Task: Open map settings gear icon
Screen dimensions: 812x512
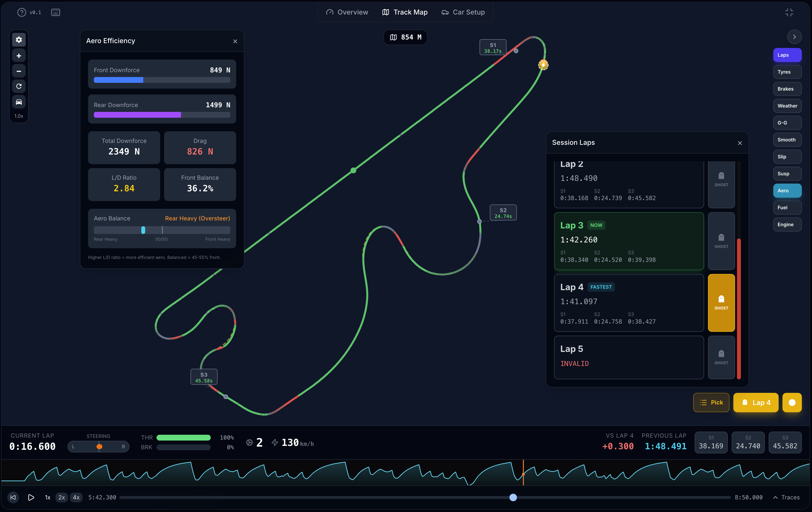Action: point(19,40)
